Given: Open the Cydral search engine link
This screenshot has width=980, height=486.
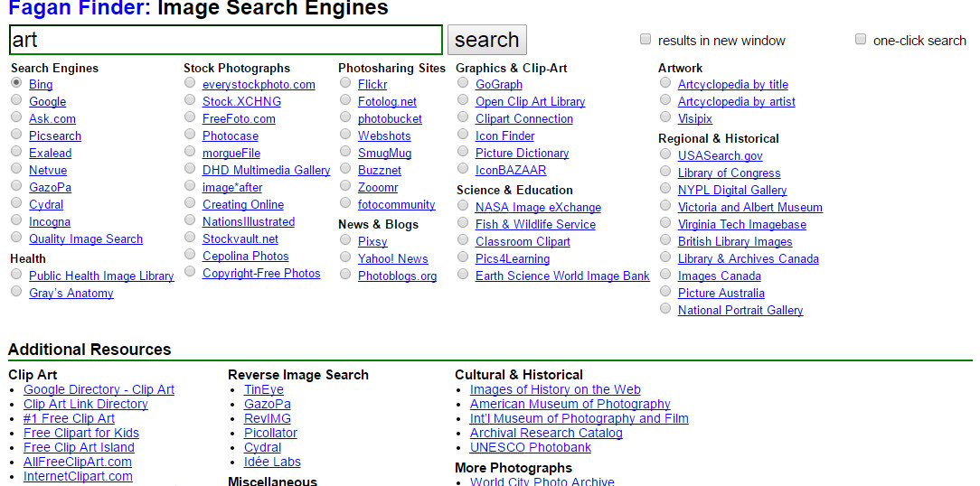Looking at the screenshot, I should 46,204.
